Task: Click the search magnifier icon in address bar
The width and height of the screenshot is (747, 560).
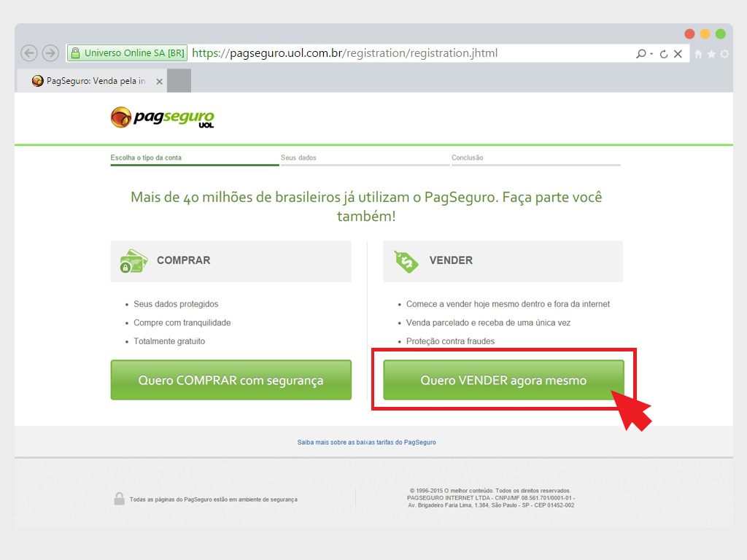Action: pyautogui.click(x=640, y=54)
